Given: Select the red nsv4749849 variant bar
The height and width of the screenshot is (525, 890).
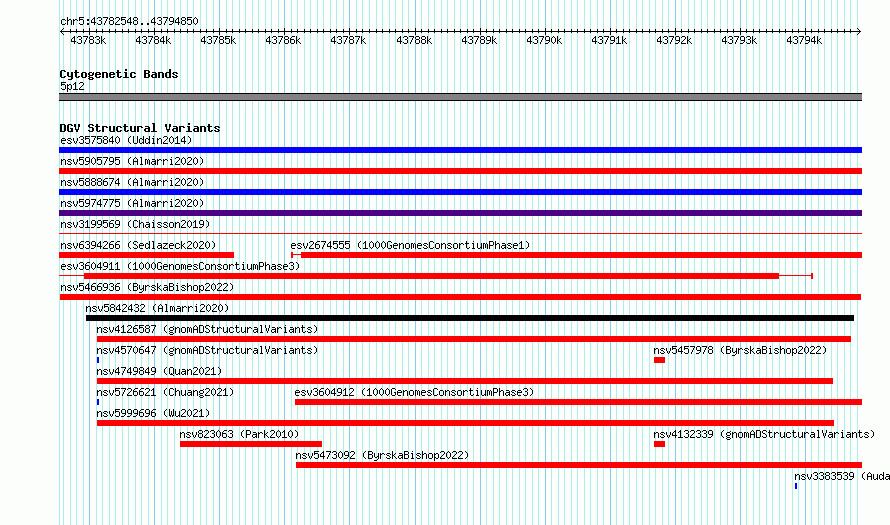Looking at the screenshot, I should (x=465, y=381).
